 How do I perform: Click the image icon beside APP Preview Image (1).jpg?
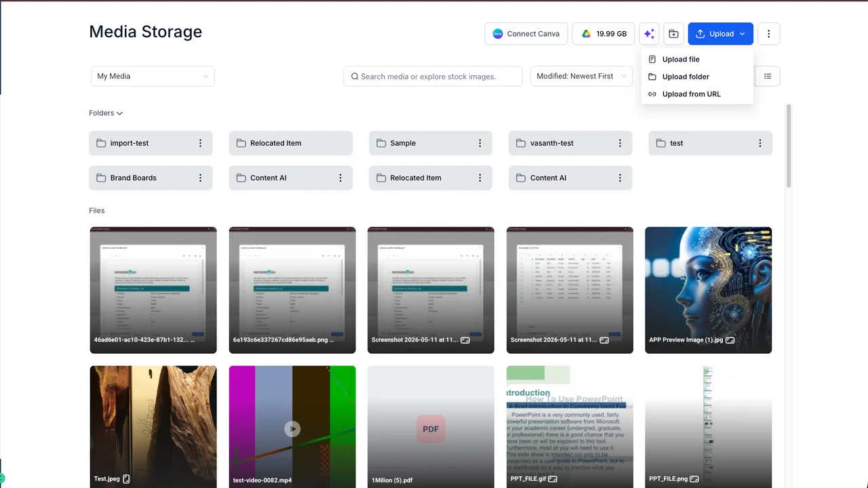[730, 340]
